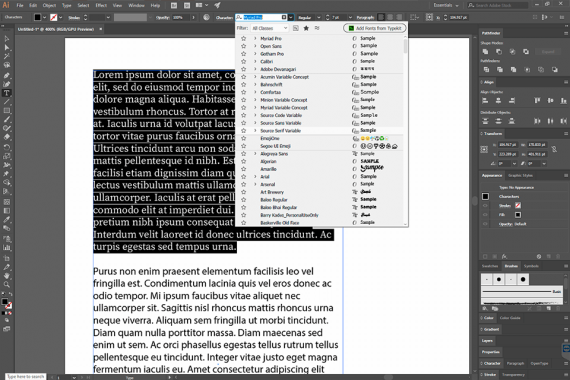Expand the Myriad Pro font family
The width and height of the screenshot is (570, 380).
pos(255,38)
